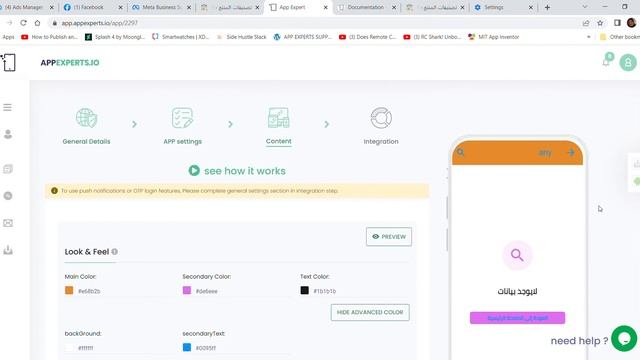Screen dimensions: 640x360
Task: Open the browser tab search dropdown
Action: (584, 7)
